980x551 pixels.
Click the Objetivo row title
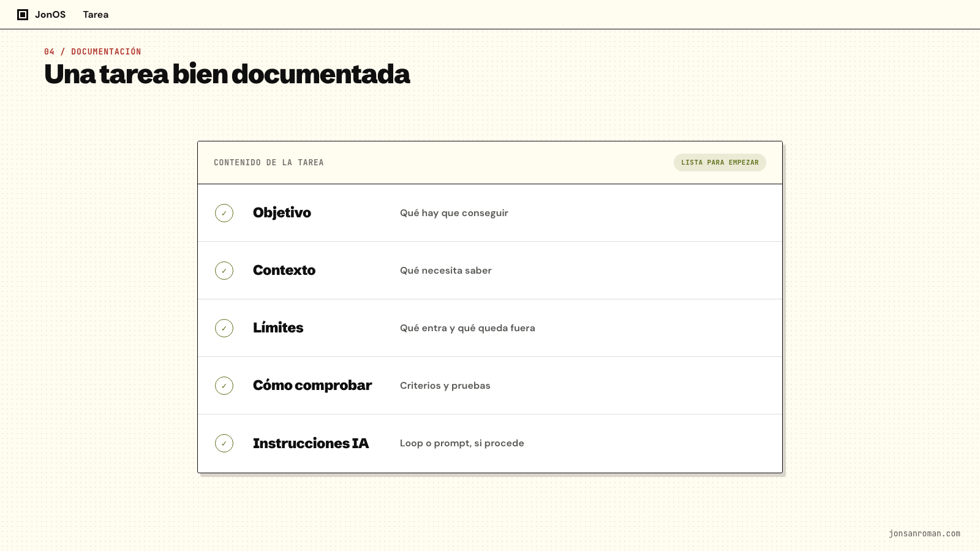point(282,212)
